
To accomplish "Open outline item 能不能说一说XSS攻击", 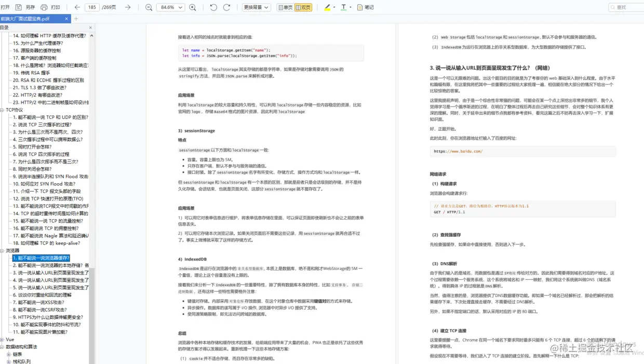I will 39,302.
